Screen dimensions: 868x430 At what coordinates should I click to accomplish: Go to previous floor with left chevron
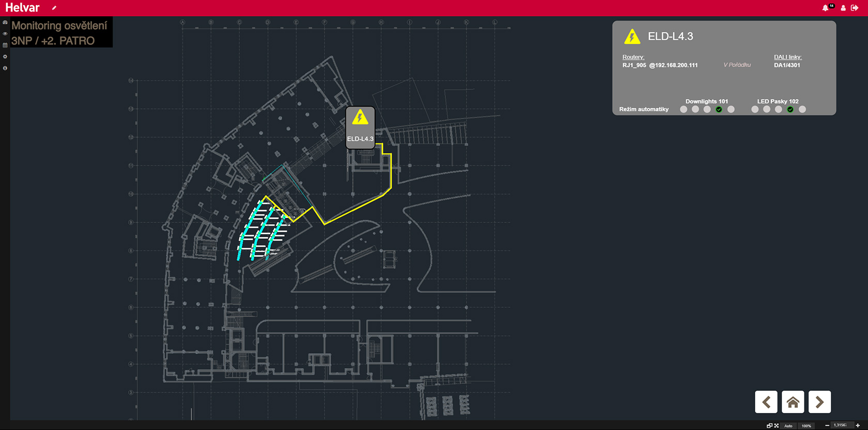(766, 402)
